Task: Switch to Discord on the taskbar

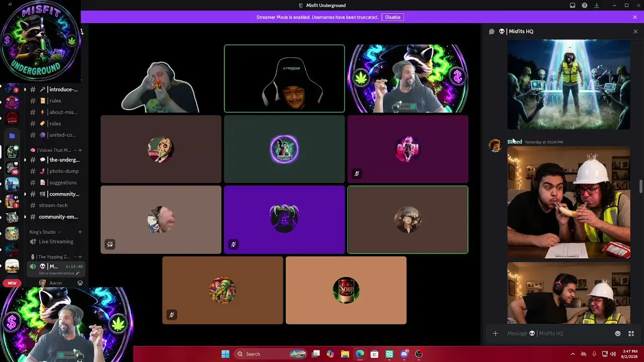Action: tap(404, 354)
